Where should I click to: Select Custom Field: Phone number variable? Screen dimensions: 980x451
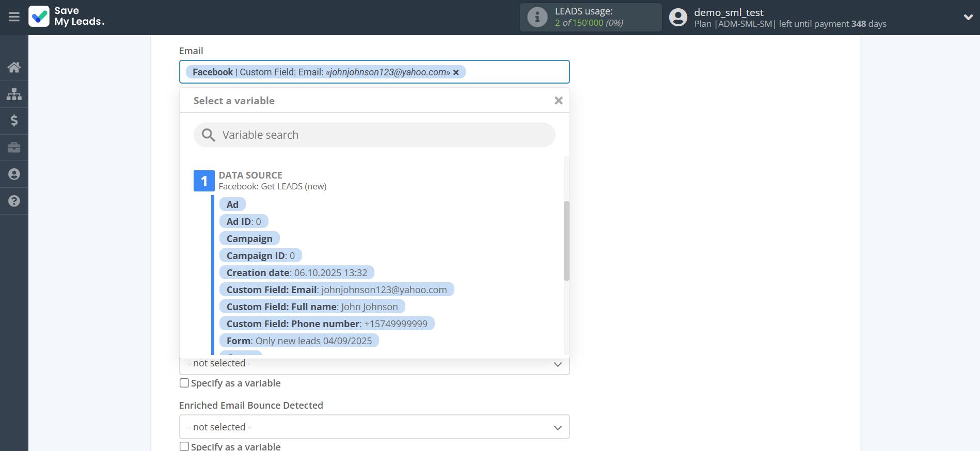[x=326, y=324]
